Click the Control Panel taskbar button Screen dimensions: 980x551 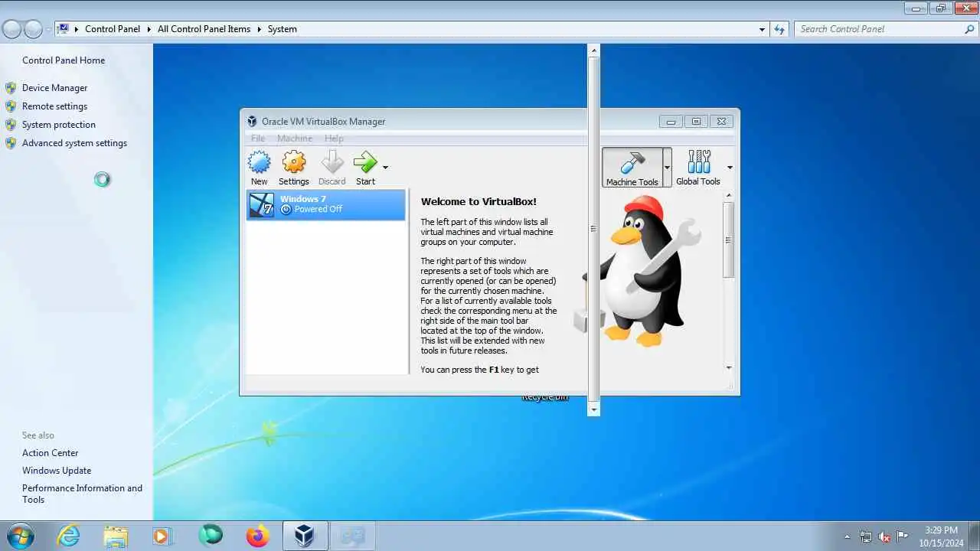pos(353,536)
